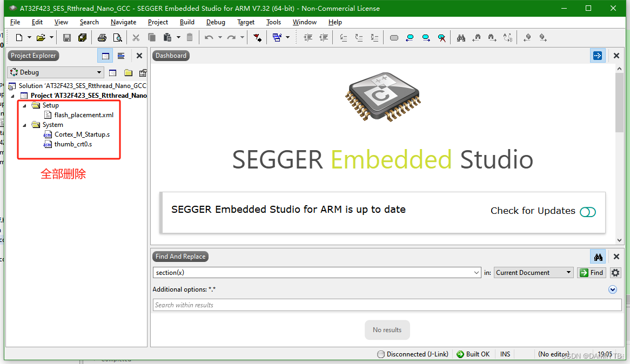Screen dimensions: 630x364
Task: Open the Edit menu
Action: (37, 22)
